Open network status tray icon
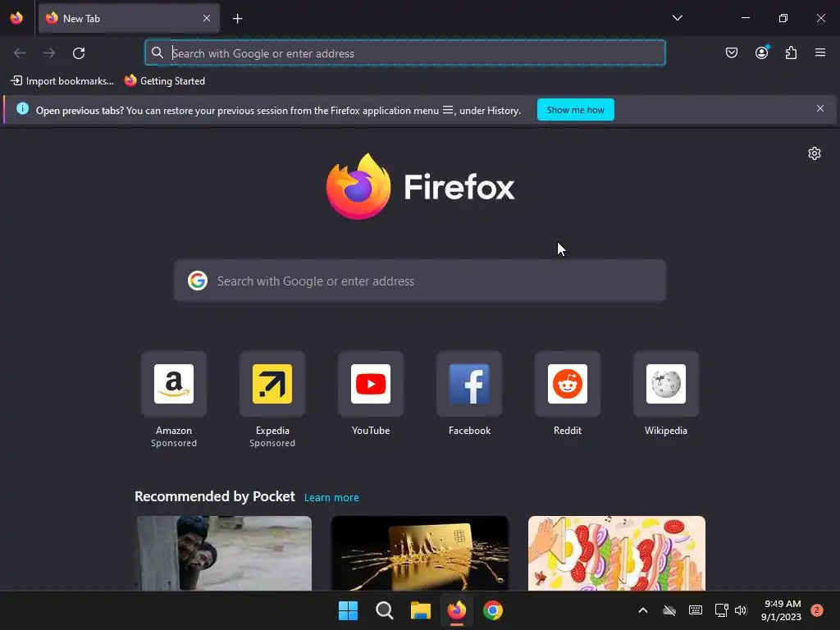 pyautogui.click(x=722, y=610)
